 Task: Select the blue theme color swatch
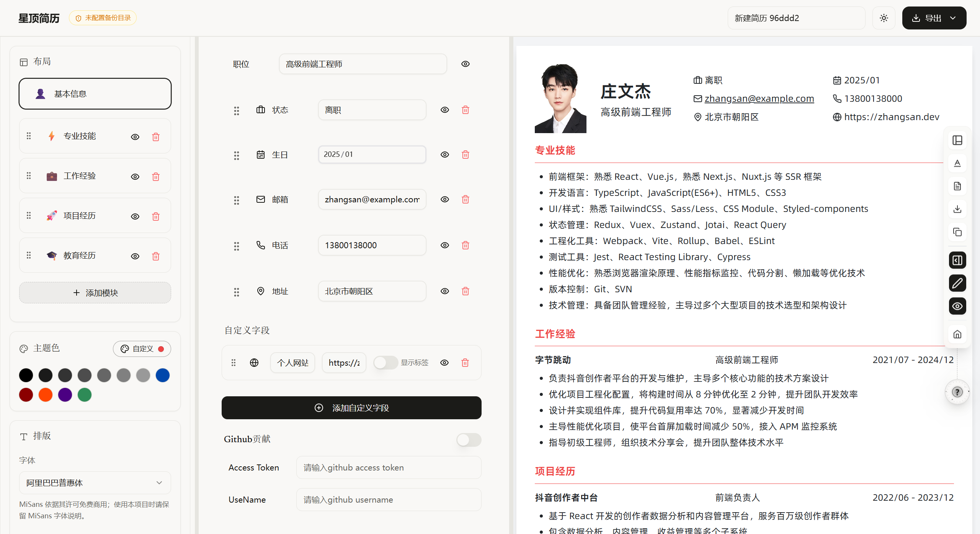(162, 375)
